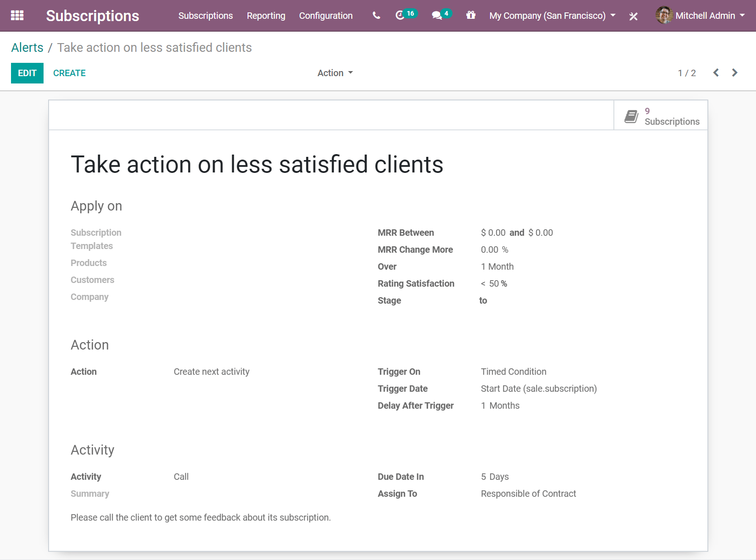This screenshot has width=756, height=560.
Task: Click the EDIT button
Action: 27,73
